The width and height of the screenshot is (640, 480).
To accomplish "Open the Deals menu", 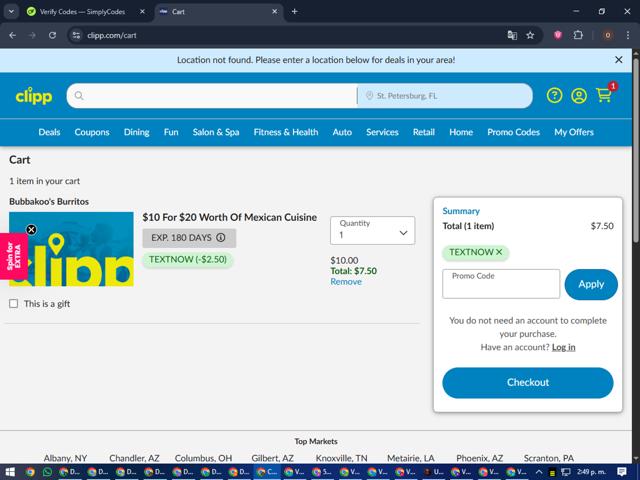I will [49, 132].
